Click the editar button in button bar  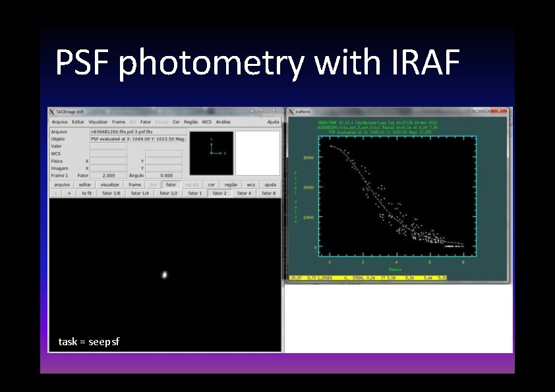85,184
